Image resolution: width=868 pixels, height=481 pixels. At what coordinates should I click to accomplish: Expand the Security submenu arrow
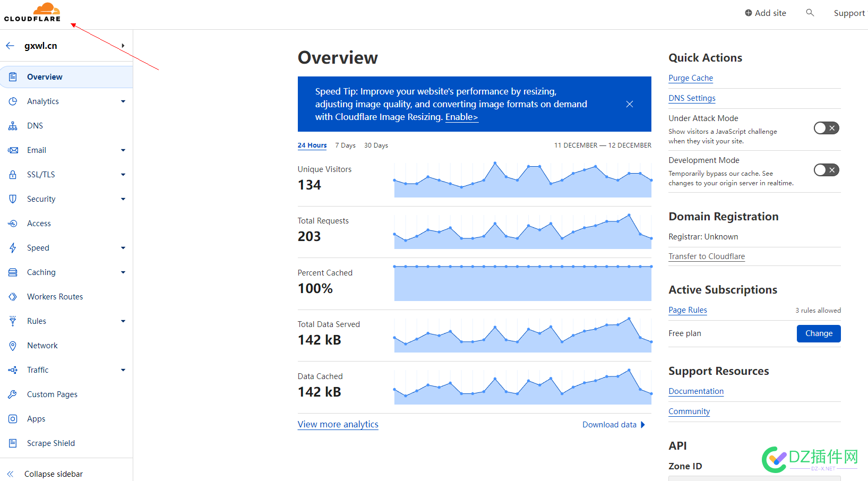click(123, 199)
